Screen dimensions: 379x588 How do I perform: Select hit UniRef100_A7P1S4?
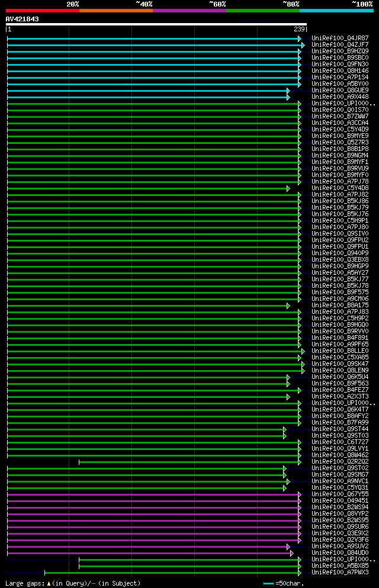point(340,77)
